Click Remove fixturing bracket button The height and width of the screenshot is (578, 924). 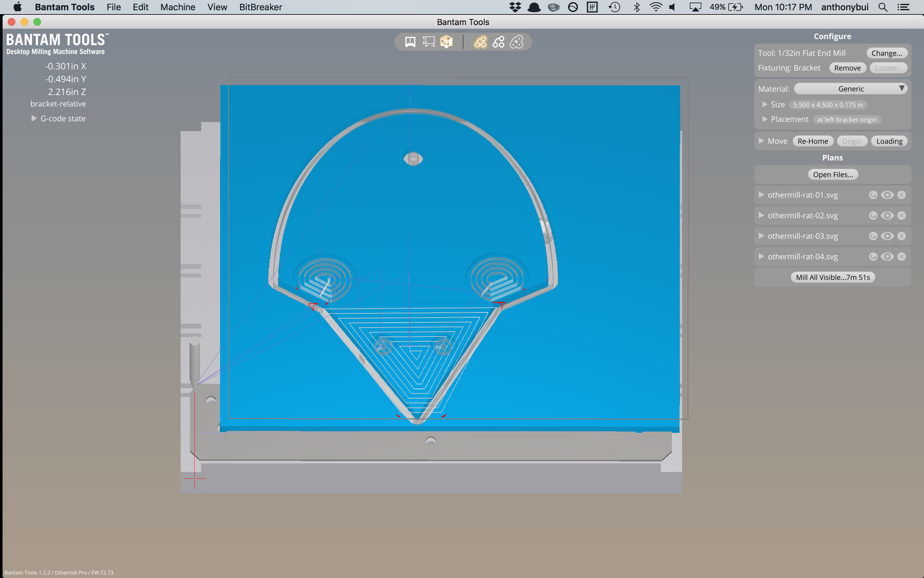pos(847,68)
